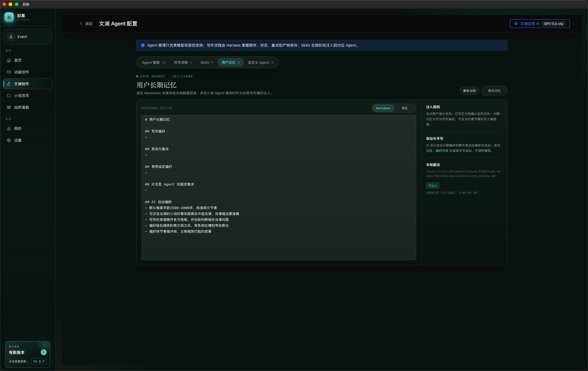Go to 首页 home icon
This screenshot has height=371, width=588.
[x=9, y=60]
